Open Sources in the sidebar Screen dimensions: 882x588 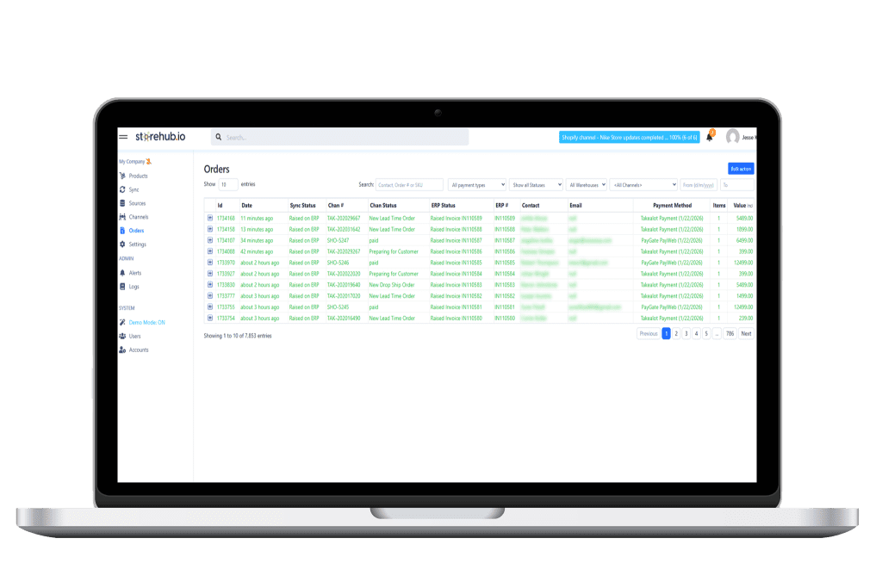pos(137,203)
